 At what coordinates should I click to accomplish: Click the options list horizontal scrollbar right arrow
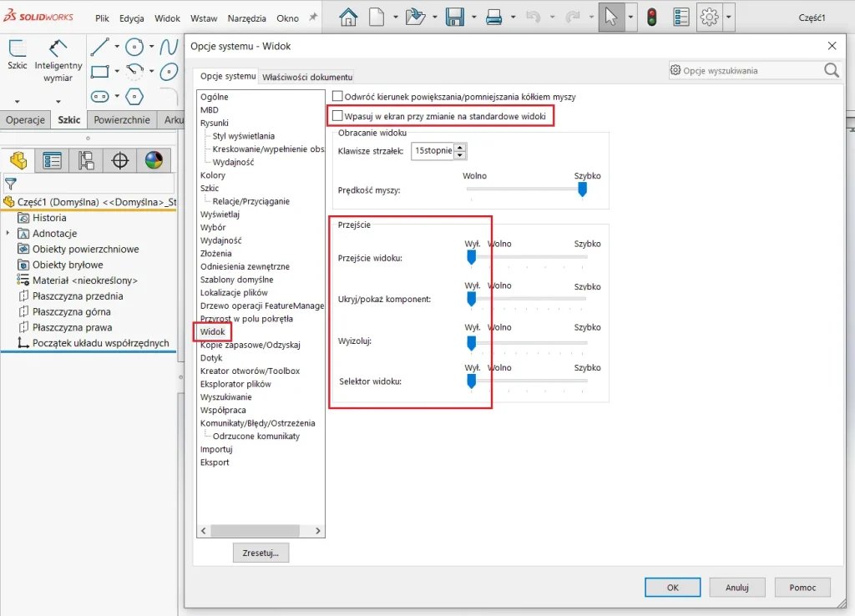[x=318, y=530]
